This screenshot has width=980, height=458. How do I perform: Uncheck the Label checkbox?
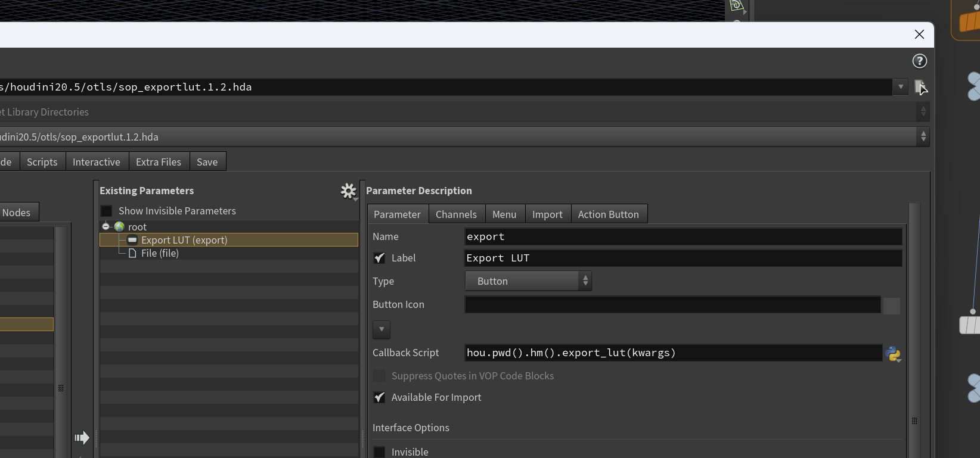[379, 258]
